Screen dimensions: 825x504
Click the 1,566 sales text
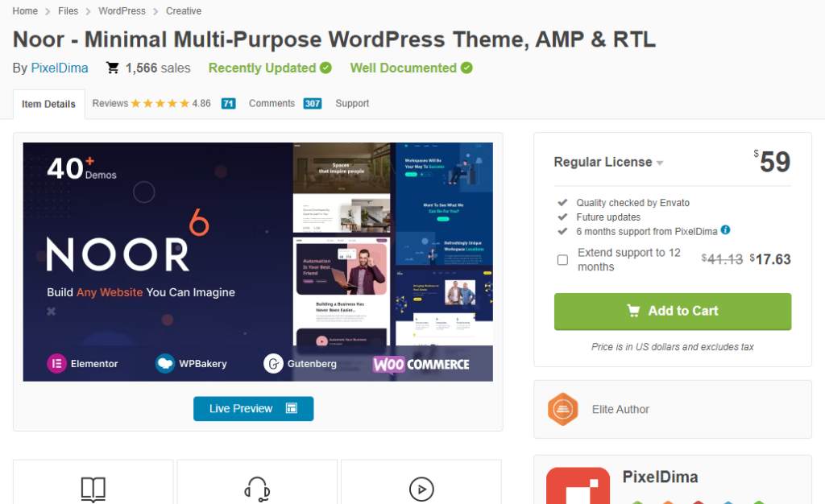[158, 68]
